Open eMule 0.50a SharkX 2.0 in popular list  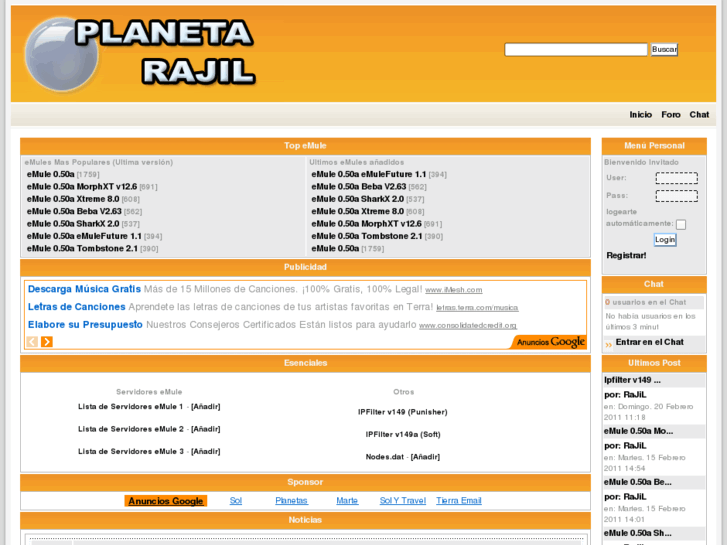point(73,224)
